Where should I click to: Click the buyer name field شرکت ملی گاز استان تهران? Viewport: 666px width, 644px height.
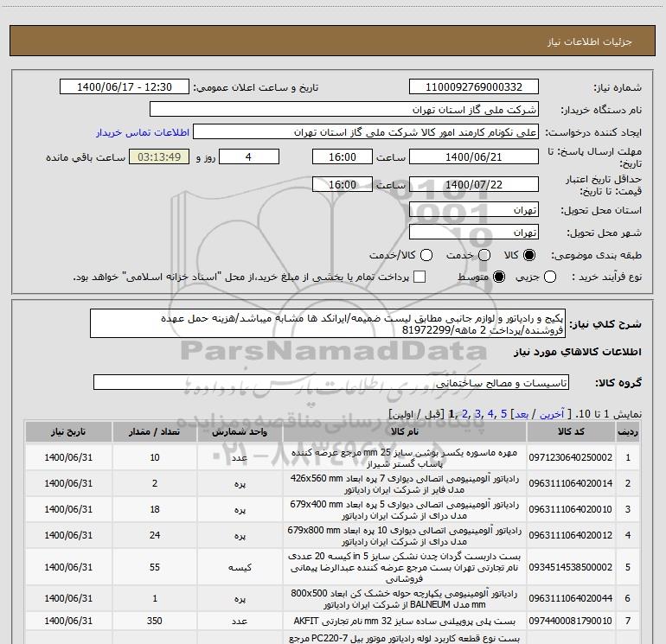[344, 109]
